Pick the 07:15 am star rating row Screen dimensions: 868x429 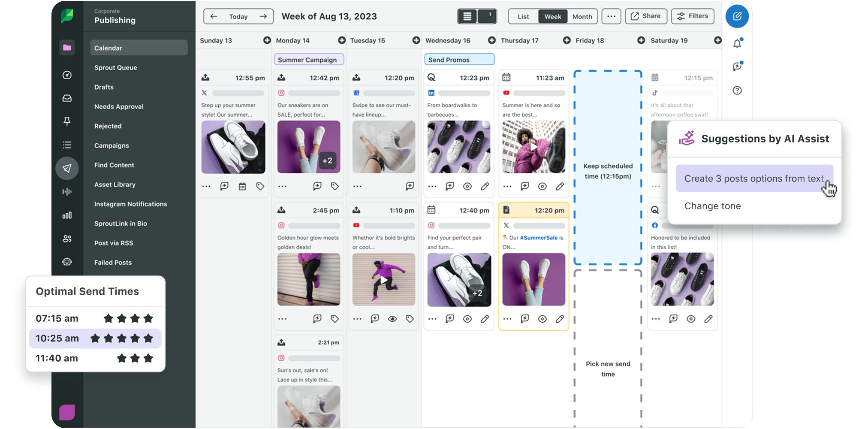95,318
